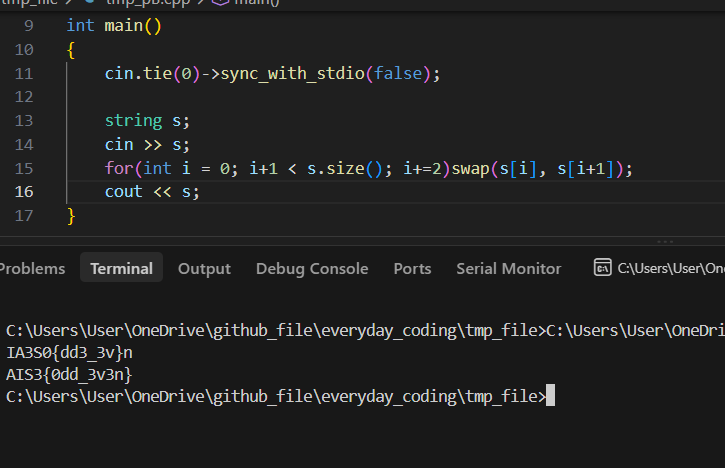Click the 'for' keyword on line 15

pyautogui.click(x=119, y=168)
